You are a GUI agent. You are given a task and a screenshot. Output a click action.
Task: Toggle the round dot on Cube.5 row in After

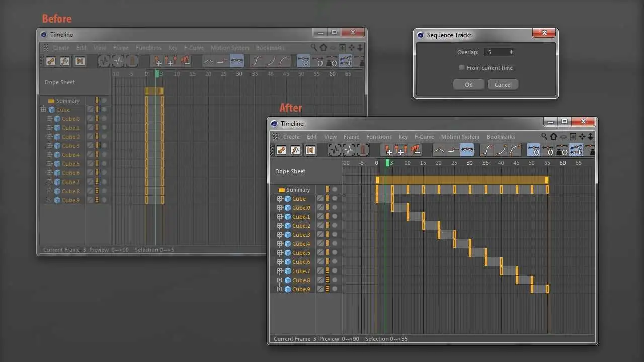tap(335, 253)
